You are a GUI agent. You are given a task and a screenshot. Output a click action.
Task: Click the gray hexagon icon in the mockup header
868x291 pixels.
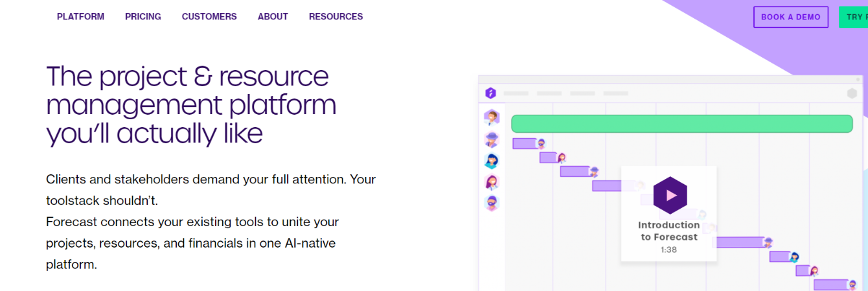tap(852, 93)
